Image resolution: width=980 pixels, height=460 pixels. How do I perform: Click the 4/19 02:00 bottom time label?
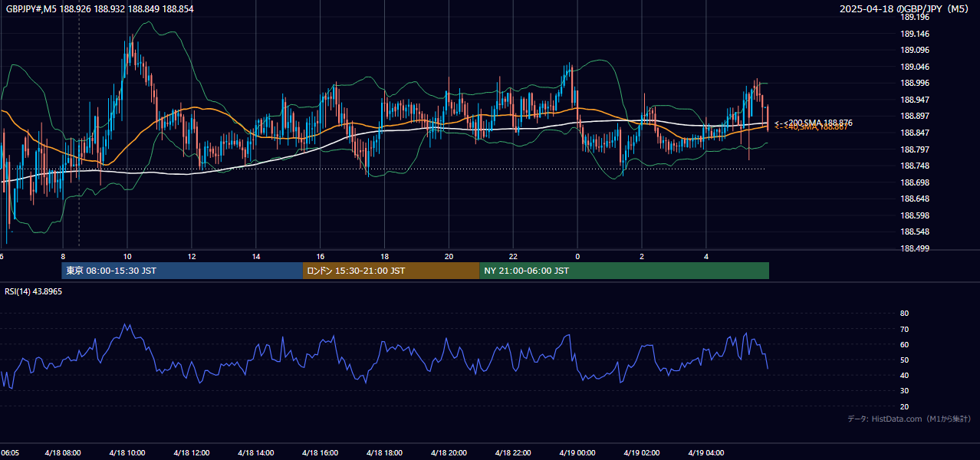point(642,453)
